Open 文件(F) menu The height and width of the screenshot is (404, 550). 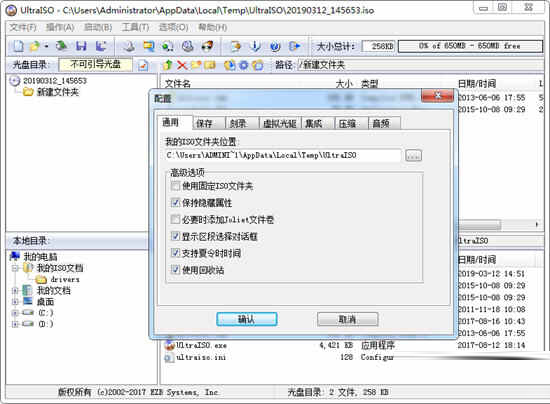23,27
